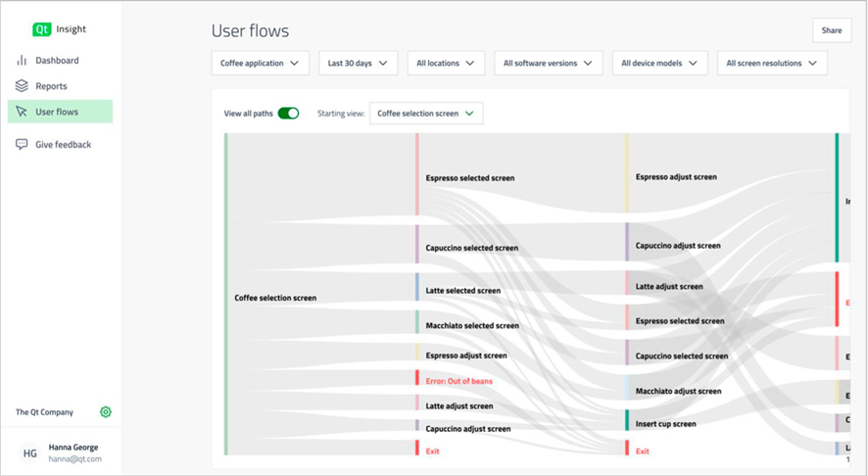Open the All screen resolutions dropdown
The image size is (868, 476).
(772, 64)
